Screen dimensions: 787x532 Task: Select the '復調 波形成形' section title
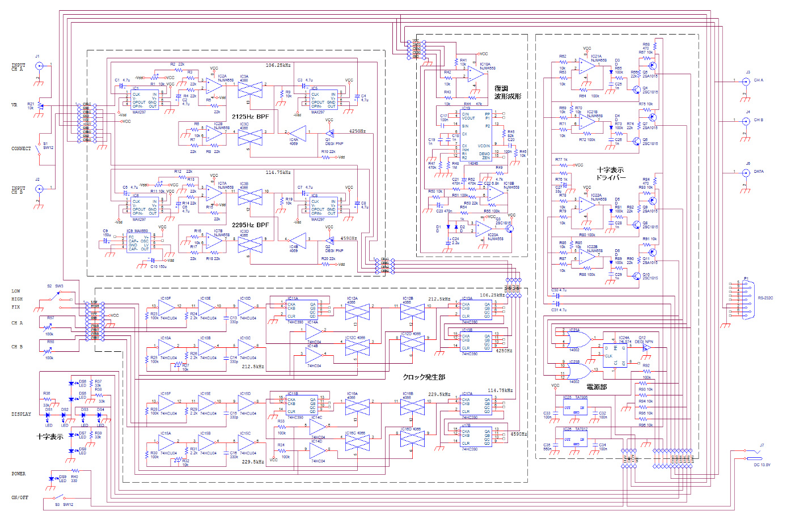tap(507, 92)
